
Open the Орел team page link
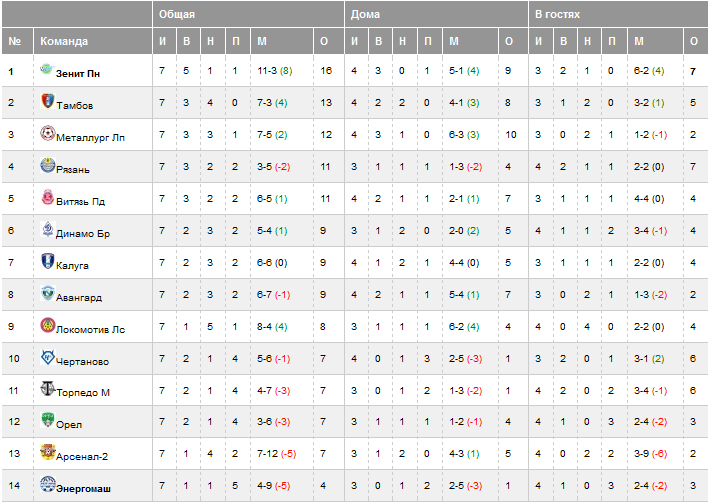coord(69,424)
